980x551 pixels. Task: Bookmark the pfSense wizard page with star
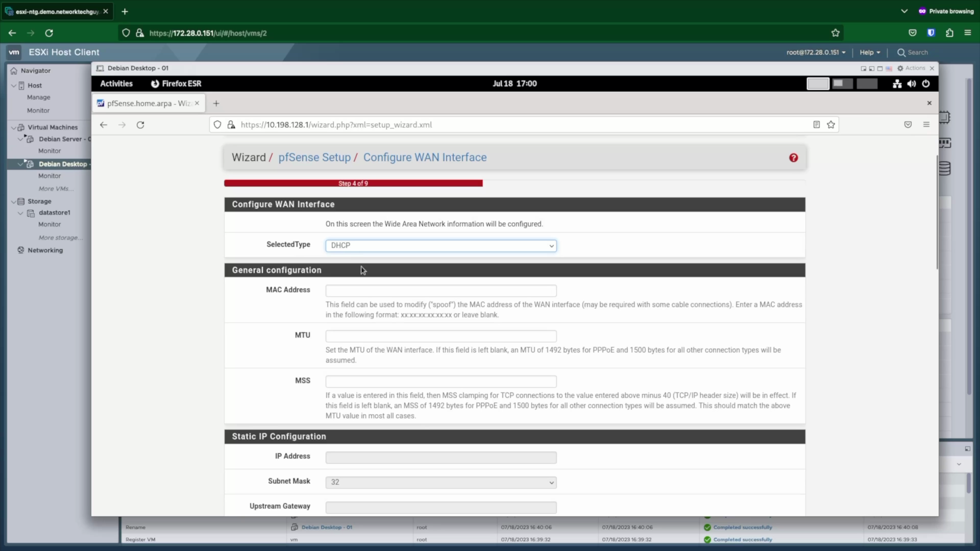831,124
